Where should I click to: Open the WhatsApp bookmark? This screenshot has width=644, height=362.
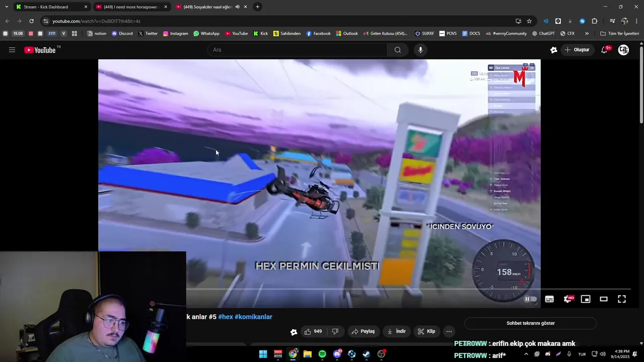(206, 34)
